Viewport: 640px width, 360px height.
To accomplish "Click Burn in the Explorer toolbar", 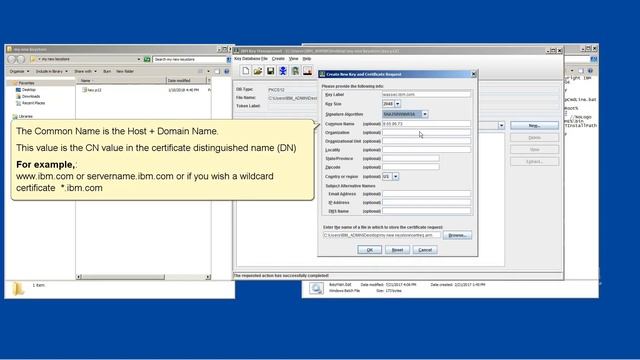I will pyautogui.click(x=107, y=71).
